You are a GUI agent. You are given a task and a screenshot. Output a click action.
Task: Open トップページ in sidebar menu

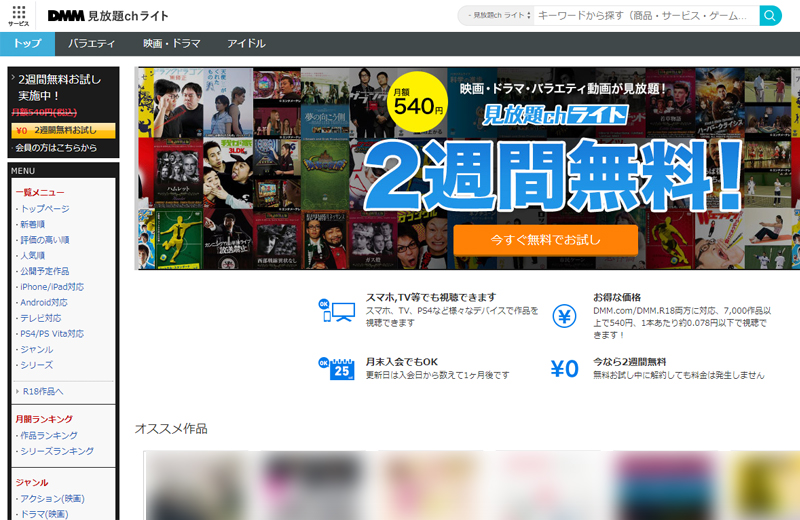[45, 209]
